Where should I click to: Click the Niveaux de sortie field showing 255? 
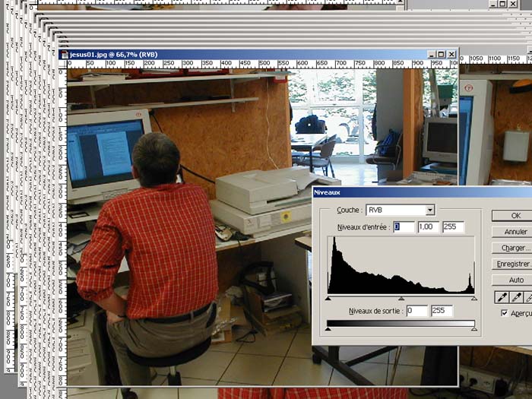pos(442,311)
